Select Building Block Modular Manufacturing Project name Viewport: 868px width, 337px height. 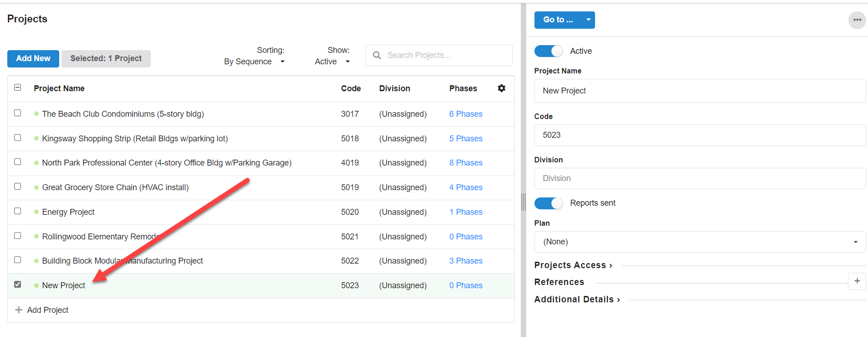click(123, 261)
